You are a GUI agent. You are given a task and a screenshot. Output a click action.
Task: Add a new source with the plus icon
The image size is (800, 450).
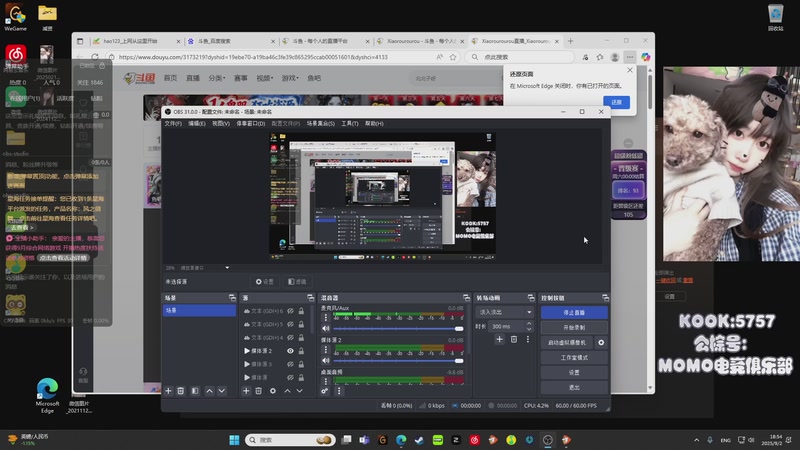pyautogui.click(x=246, y=391)
